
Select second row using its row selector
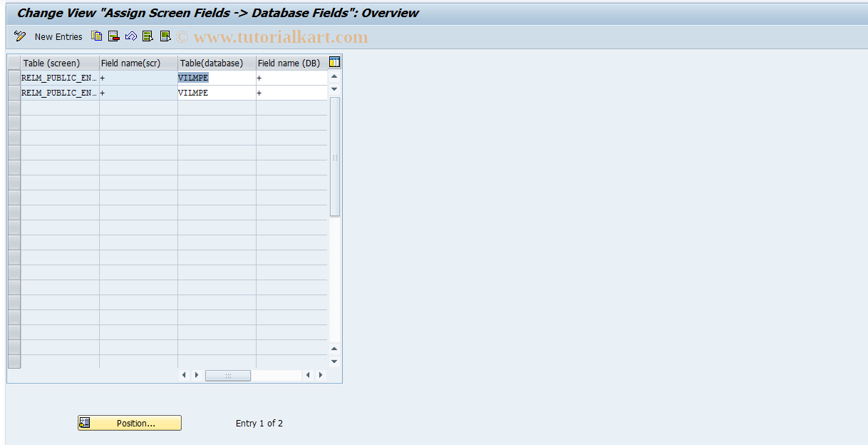[x=14, y=93]
